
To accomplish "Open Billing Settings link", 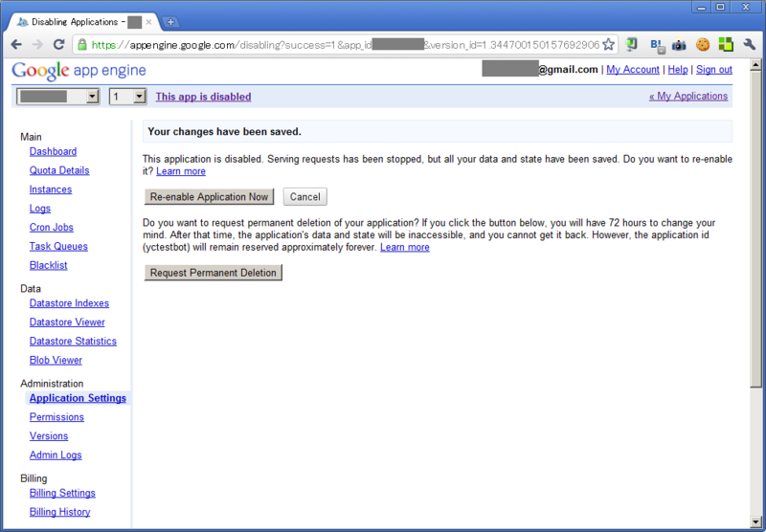I will (x=62, y=493).
